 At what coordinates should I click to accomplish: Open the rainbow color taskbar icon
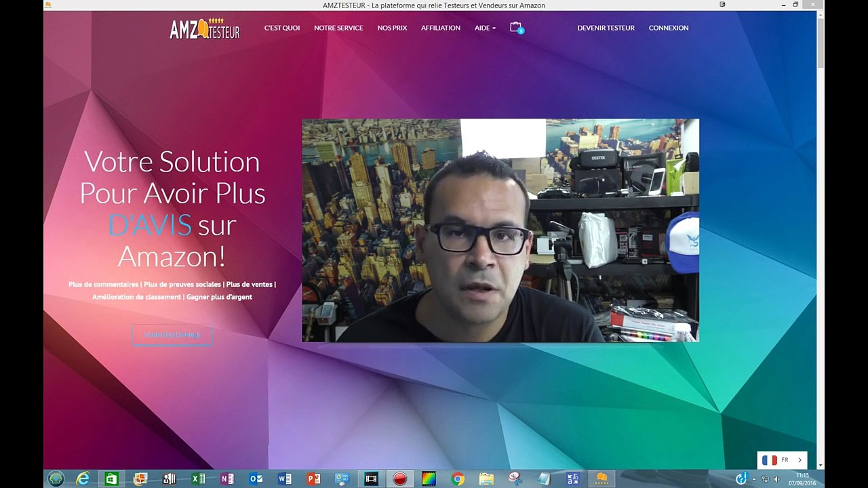(x=429, y=479)
